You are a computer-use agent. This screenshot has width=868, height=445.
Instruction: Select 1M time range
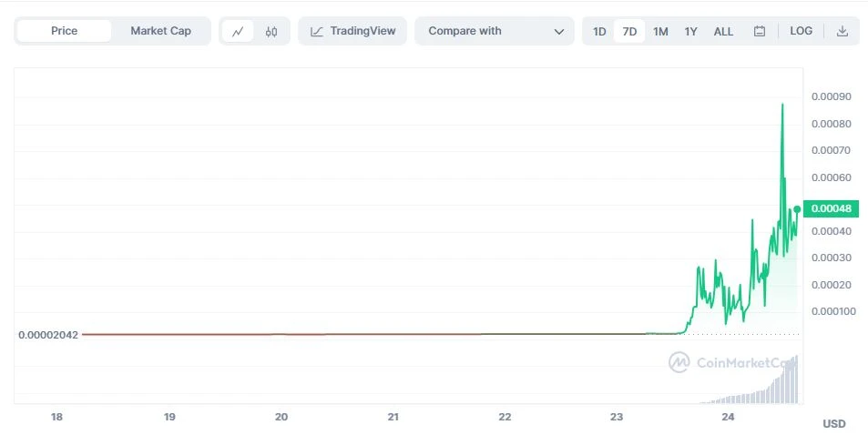(x=660, y=31)
